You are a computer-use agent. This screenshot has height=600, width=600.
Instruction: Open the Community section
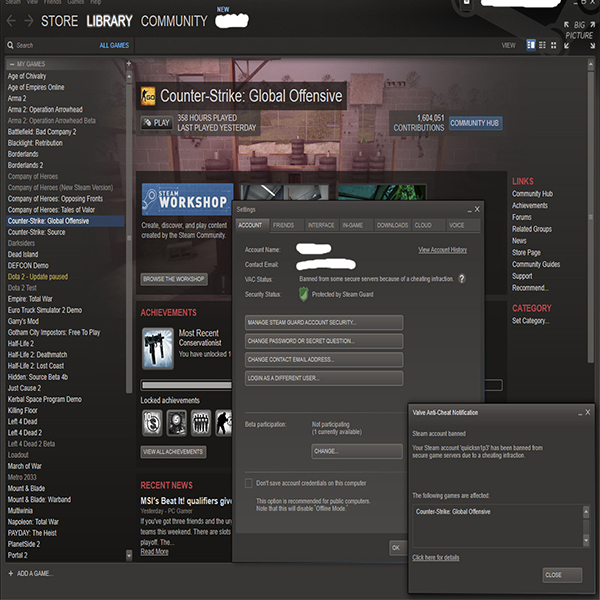coord(174,21)
